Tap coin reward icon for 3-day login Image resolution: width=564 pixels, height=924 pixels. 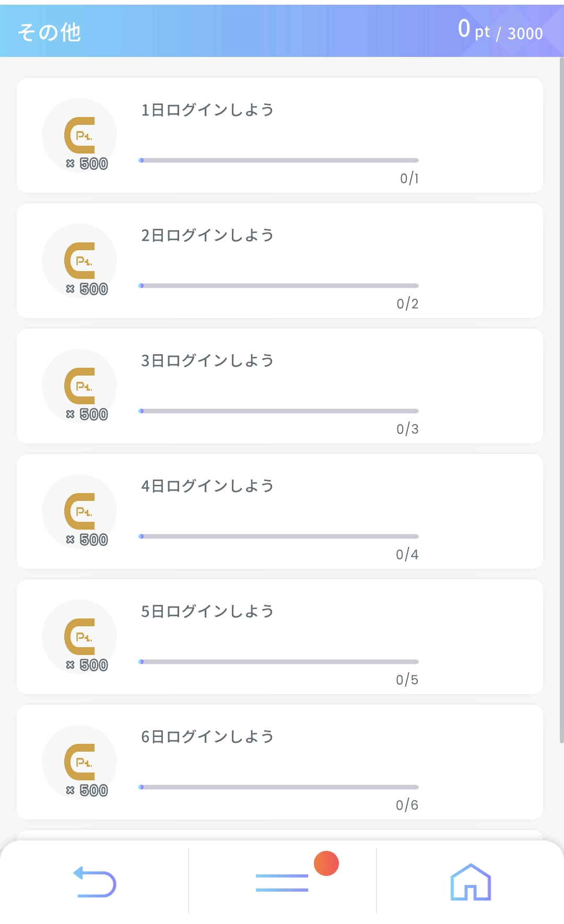(x=79, y=387)
